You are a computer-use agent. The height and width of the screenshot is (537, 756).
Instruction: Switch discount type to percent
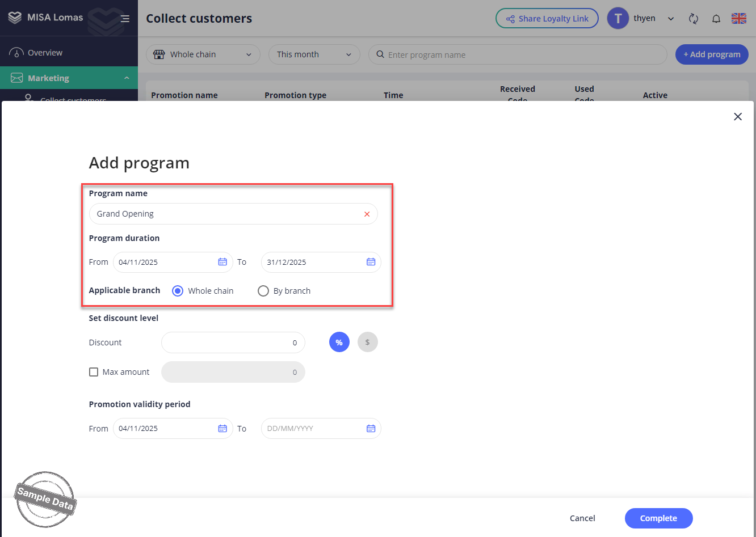click(x=339, y=343)
